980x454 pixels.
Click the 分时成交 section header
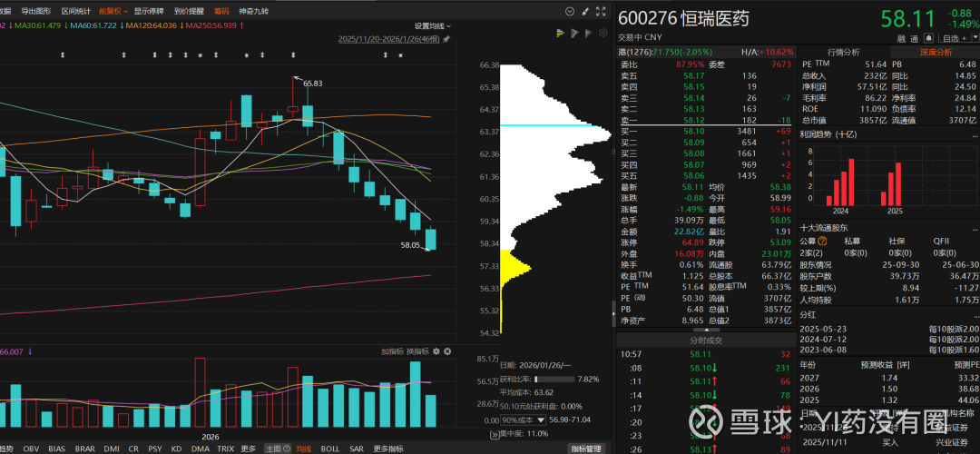click(x=707, y=340)
